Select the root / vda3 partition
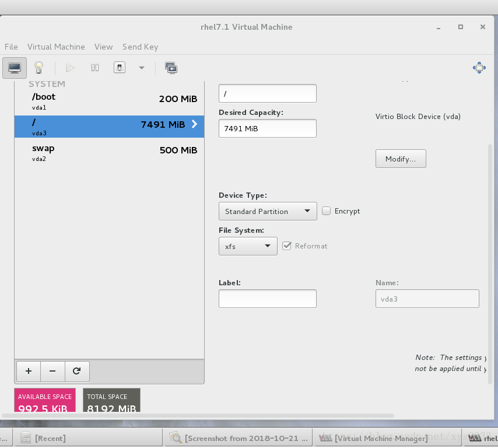The height and width of the screenshot is (448, 498). (x=109, y=127)
